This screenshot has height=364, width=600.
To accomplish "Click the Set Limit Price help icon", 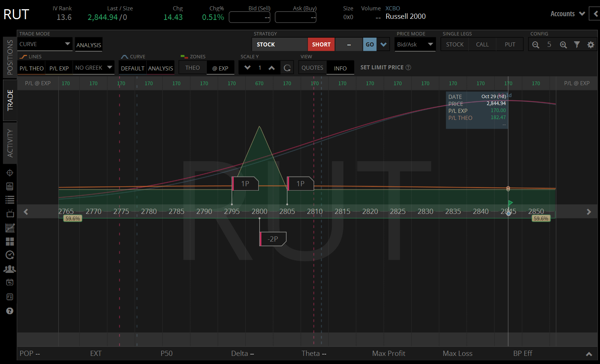I will click(408, 67).
